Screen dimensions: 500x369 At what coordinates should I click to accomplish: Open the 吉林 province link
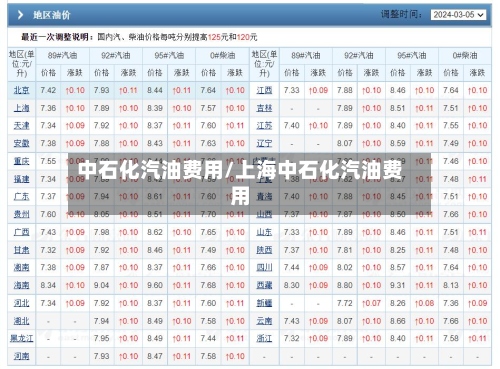pyautogui.click(x=264, y=108)
